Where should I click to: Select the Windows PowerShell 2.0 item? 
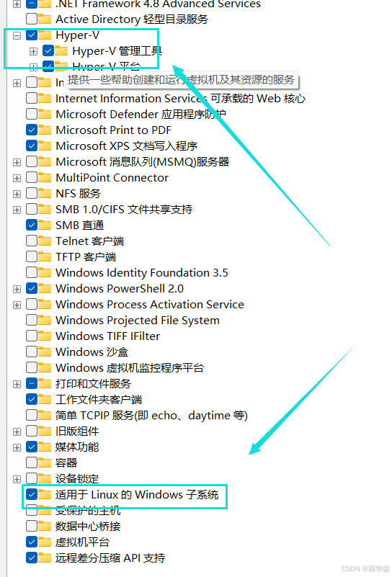(120, 288)
